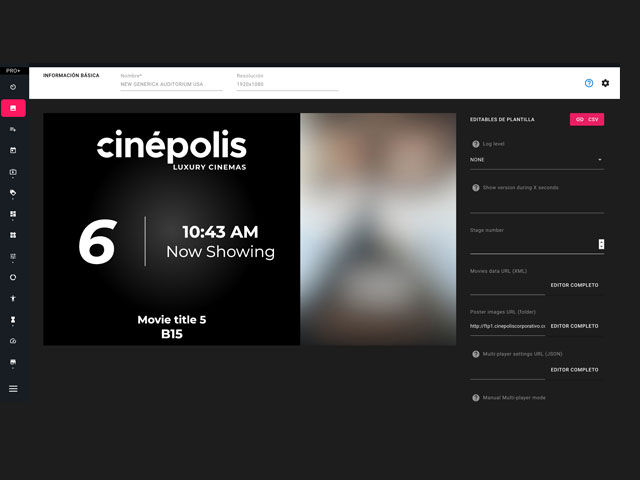Open the accessibility person sidebar icon
The width and height of the screenshot is (640, 480).
click(13, 298)
